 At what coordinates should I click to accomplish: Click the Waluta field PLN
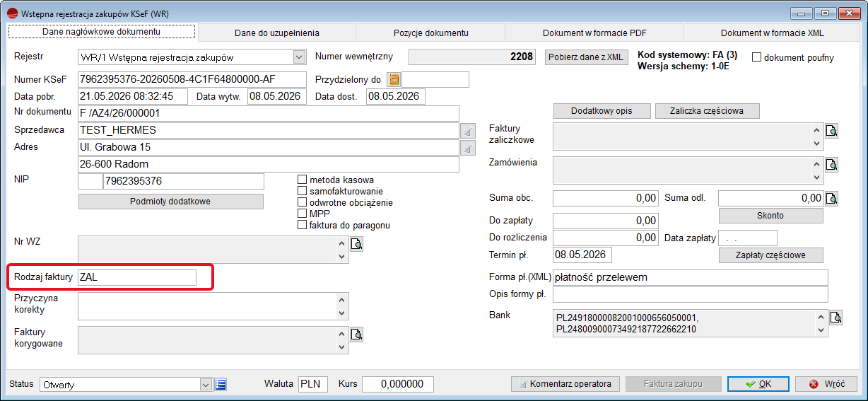[x=313, y=384]
